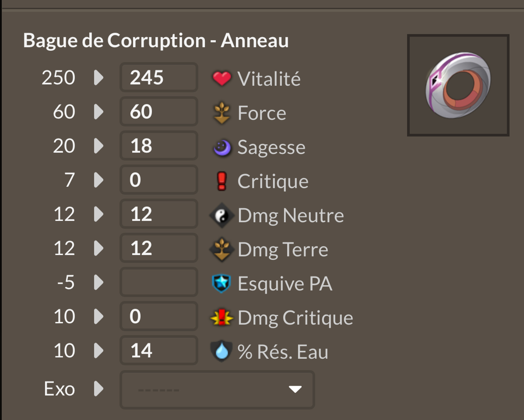The width and height of the screenshot is (524, 420).
Task: Click the Bague de Corruption ring thumbnail
Action: click(x=458, y=85)
